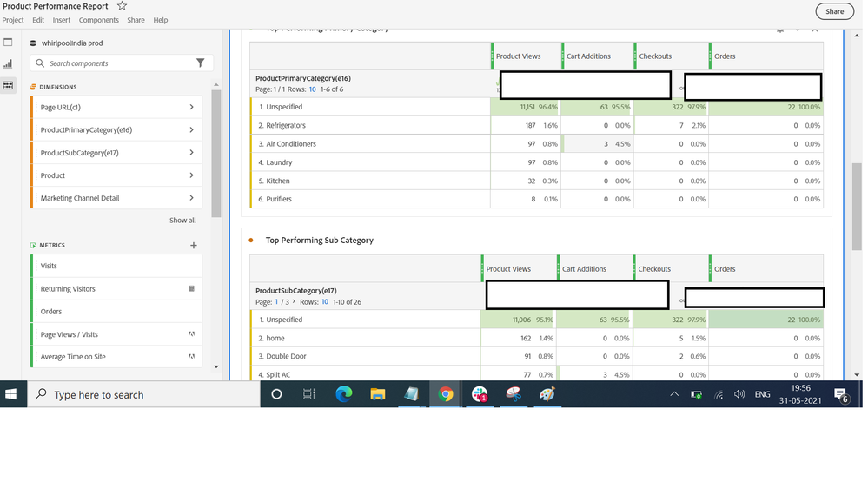Open the Insert menu
Viewport: 868px width, 488px height.
pyautogui.click(x=62, y=20)
